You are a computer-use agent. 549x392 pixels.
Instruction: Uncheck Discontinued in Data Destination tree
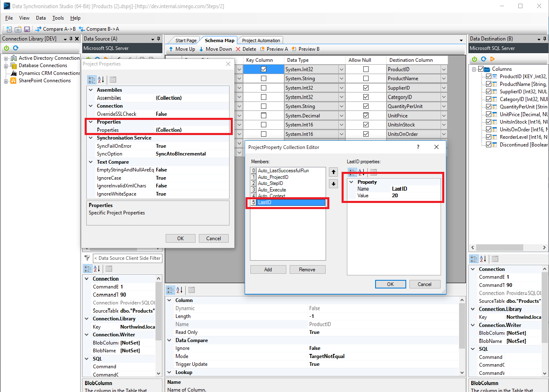click(488, 144)
